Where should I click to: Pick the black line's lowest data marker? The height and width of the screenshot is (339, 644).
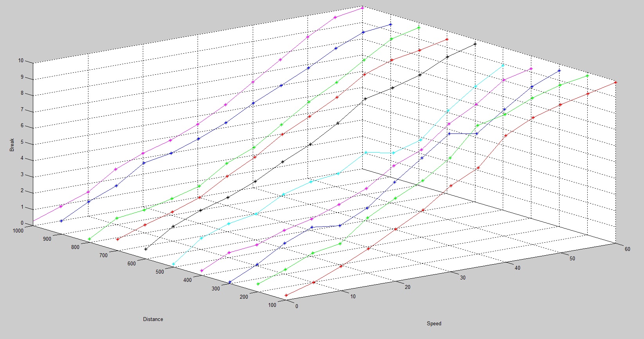tap(146, 249)
